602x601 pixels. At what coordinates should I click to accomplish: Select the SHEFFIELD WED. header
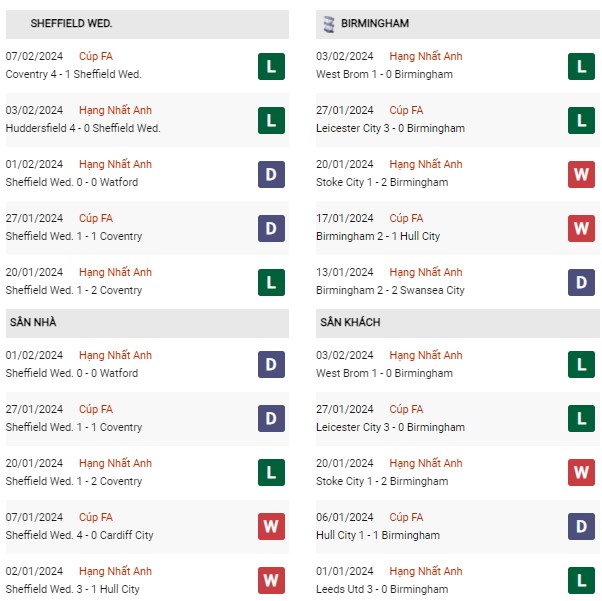147,24
